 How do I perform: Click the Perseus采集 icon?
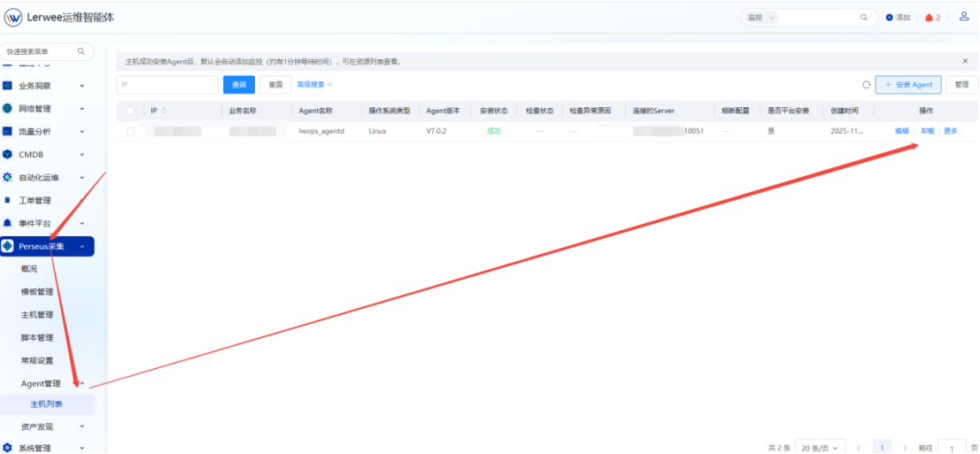pos(7,246)
